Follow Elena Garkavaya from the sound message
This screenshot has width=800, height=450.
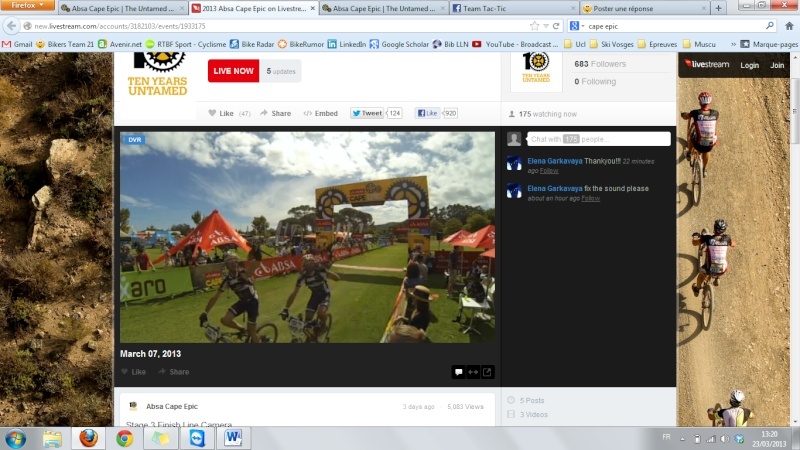pos(590,198)
